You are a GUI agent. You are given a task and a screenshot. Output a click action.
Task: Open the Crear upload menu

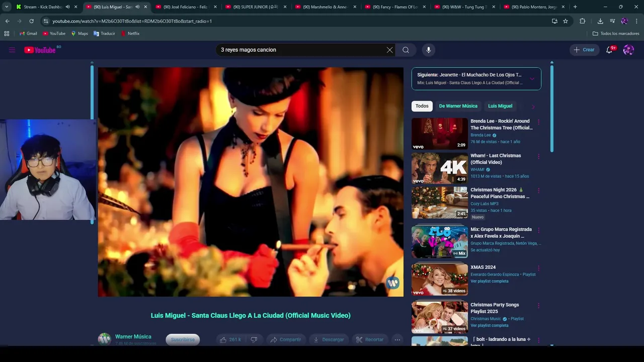pos(585,50)
